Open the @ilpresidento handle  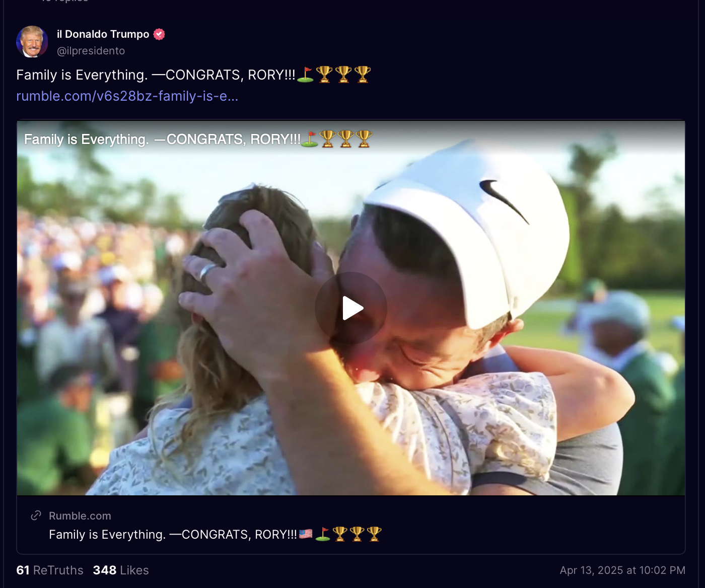click(91, 51)
